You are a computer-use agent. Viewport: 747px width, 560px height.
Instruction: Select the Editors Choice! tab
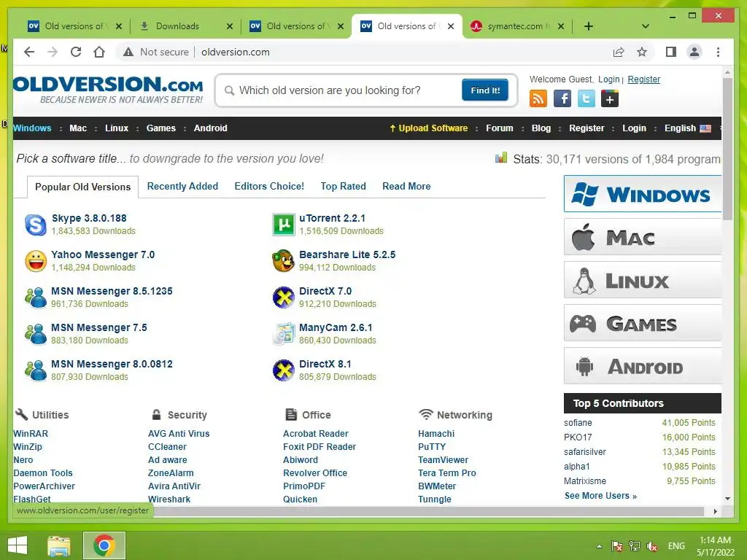269,186
